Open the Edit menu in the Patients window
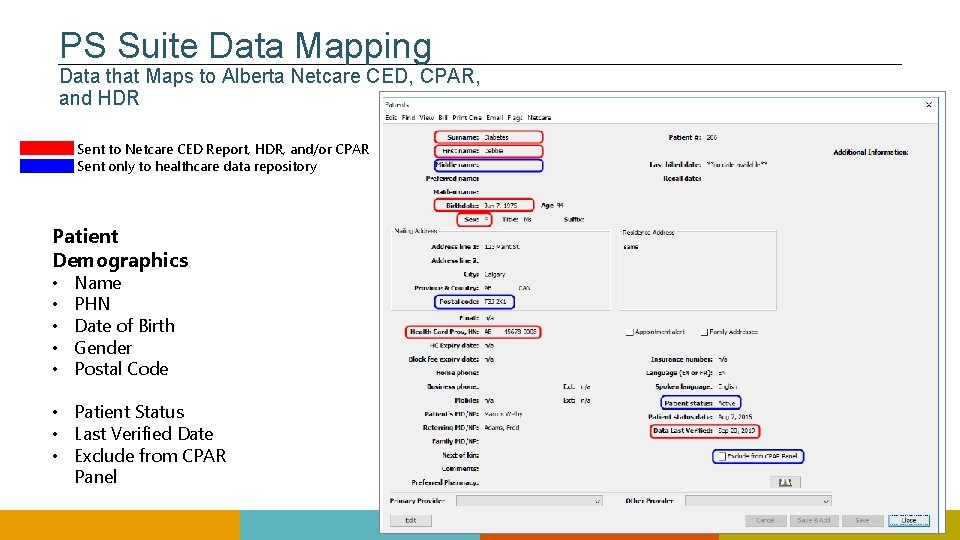The height and width of the screenshot is (540, 960). (391, 118)
